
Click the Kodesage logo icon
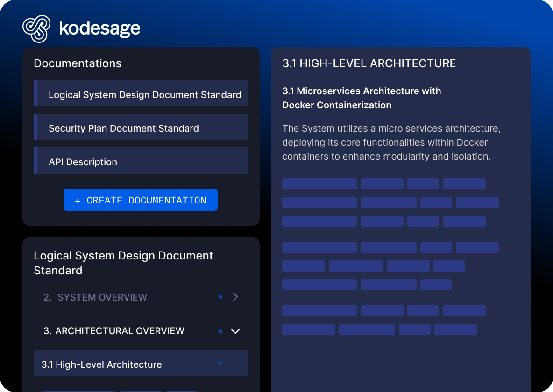[36, 28]
